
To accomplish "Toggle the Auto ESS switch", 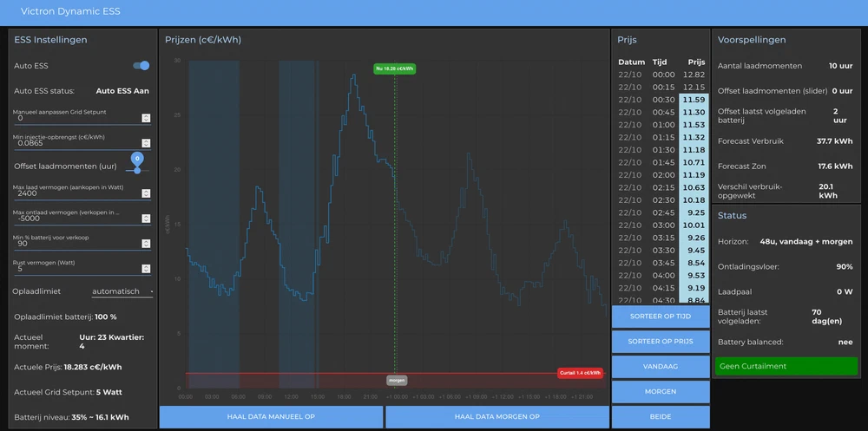I will click(x=141, y=66).
